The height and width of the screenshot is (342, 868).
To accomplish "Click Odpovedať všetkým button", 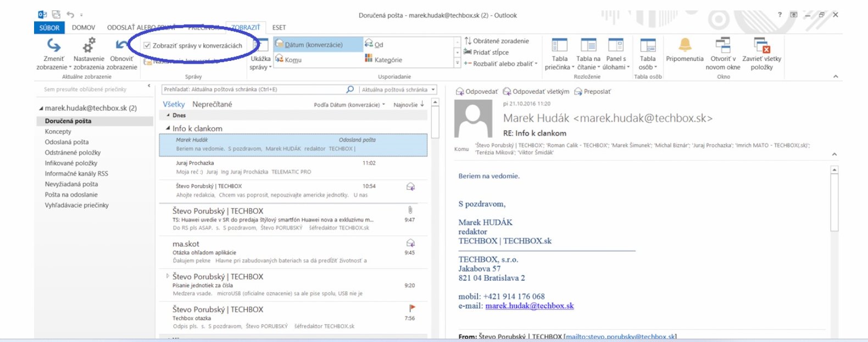I will (536, 92).
